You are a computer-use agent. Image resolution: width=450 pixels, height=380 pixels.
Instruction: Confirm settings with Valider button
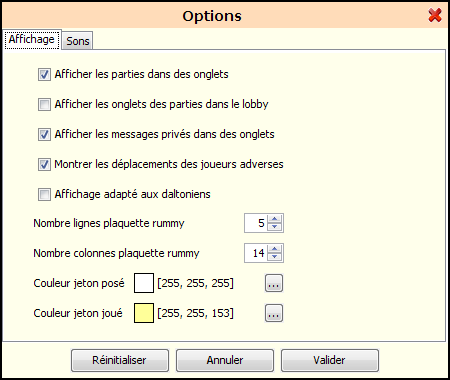pyautogui.click(x=330, y=360)
